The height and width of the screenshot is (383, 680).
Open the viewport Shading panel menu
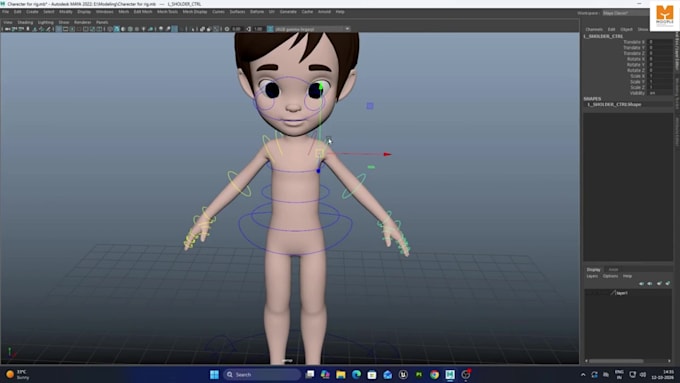[x=25, y=22]
